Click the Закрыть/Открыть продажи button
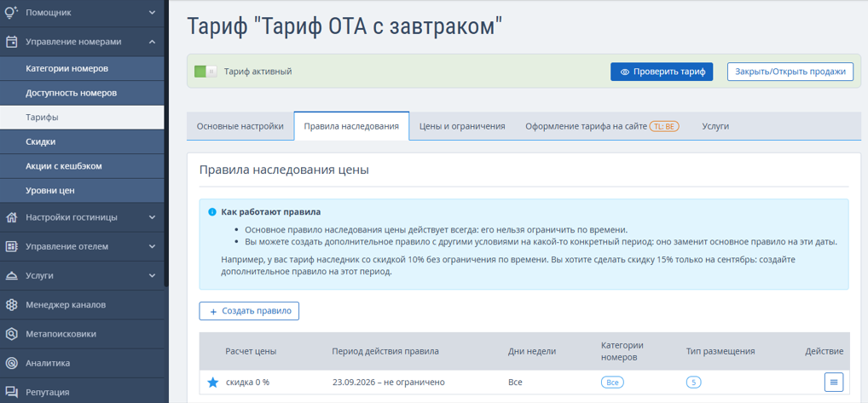 coord(790,72)
